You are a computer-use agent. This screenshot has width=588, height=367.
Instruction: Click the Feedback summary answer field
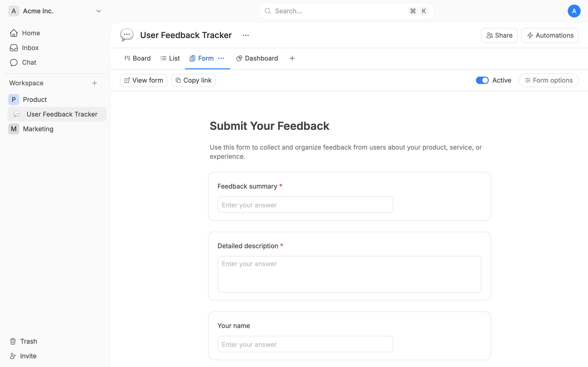[x=305, y=205]
